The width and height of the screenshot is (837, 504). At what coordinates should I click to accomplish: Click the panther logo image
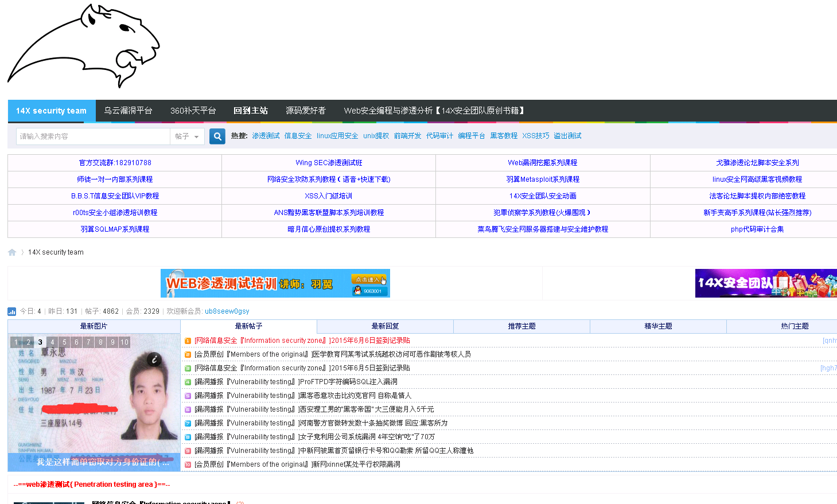(84, 46)
